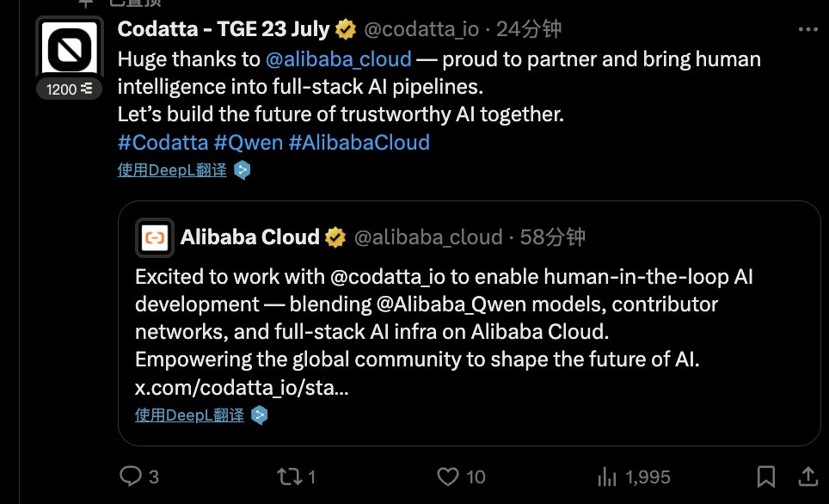Open the #Codatta hashtag
The height and width of the screenshot is (504, 829).
coord(163,142)
